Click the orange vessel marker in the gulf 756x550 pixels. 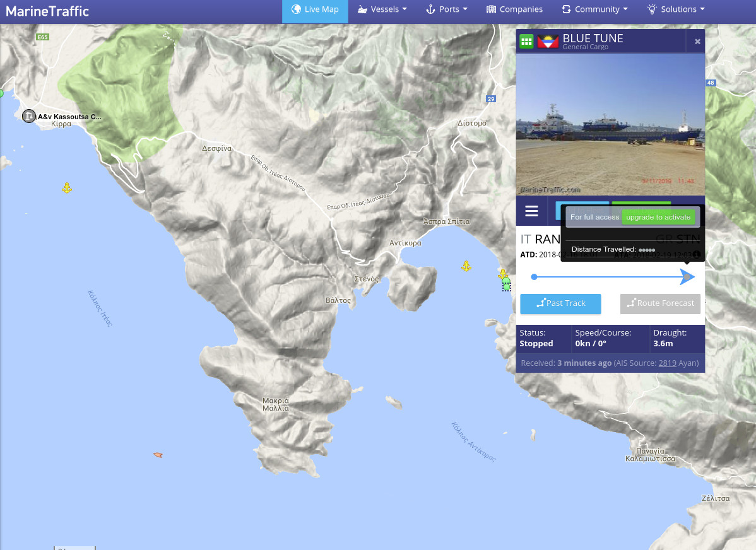[x=158, y=455]
